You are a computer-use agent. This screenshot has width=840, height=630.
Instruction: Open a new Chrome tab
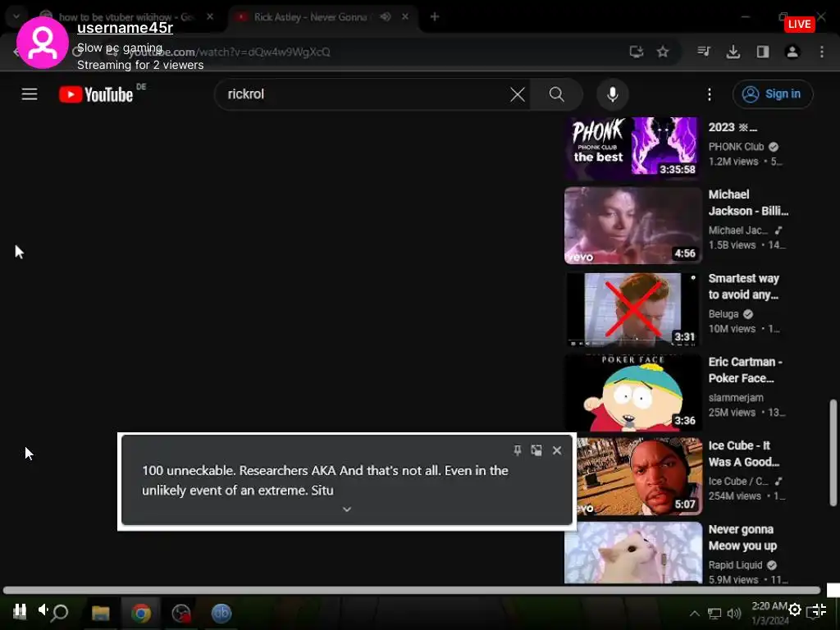(x=435, y=16)
